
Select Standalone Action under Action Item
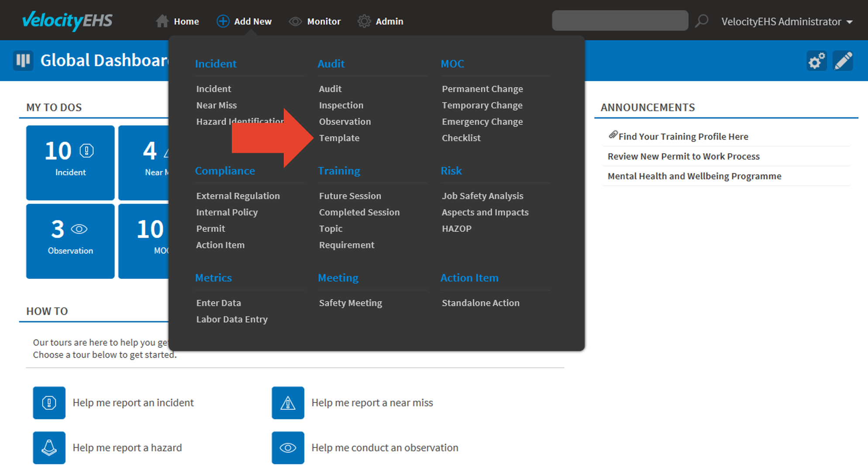click(x=480, y=303)
